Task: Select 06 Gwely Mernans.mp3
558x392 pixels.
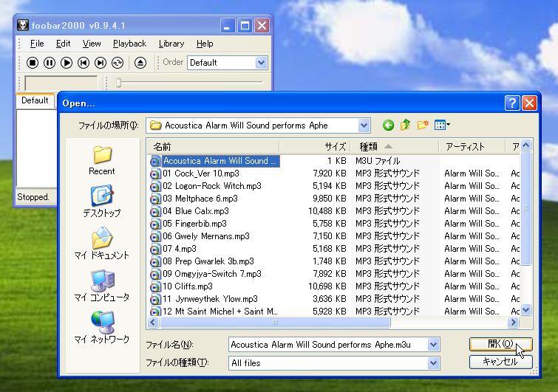Action: [206, 236]
